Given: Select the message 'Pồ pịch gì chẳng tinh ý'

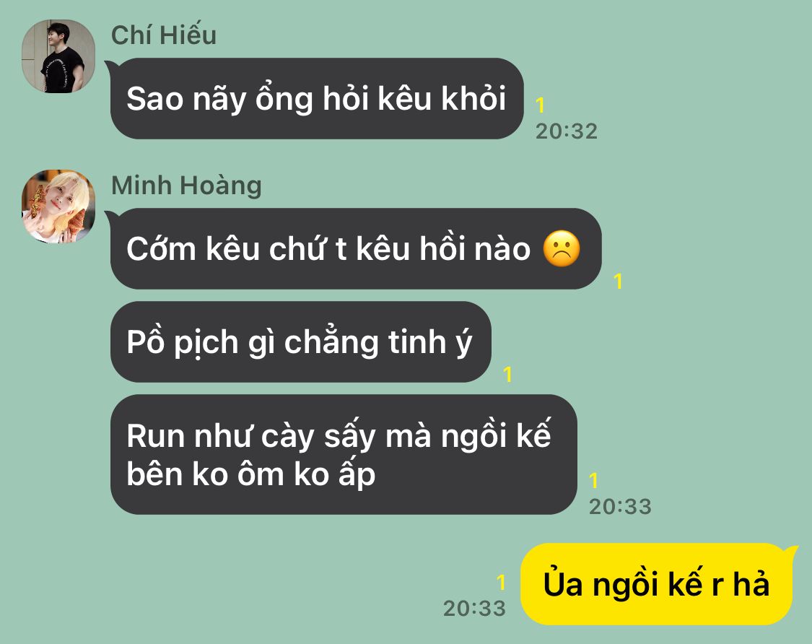Looking at the screenshot, I should click(x=300, y=342).
